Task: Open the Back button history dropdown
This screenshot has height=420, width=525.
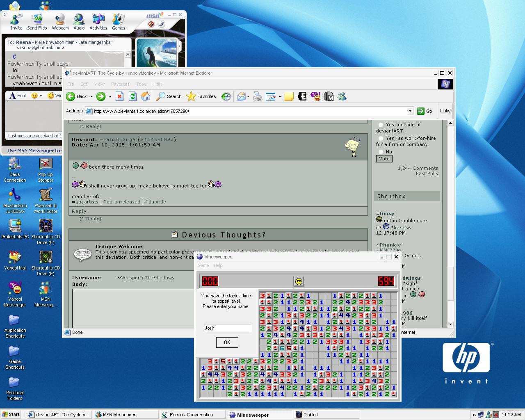Action: pos(91,97)
